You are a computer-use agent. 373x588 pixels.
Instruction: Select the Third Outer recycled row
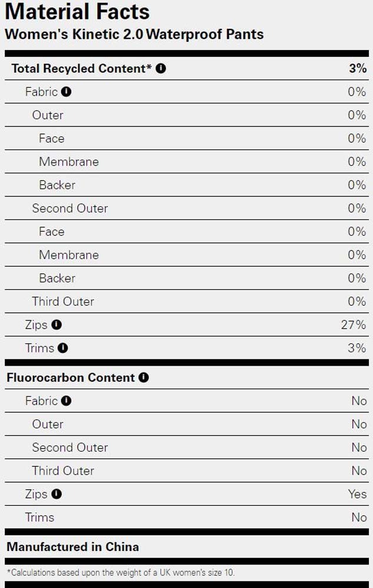click(186, 301)
